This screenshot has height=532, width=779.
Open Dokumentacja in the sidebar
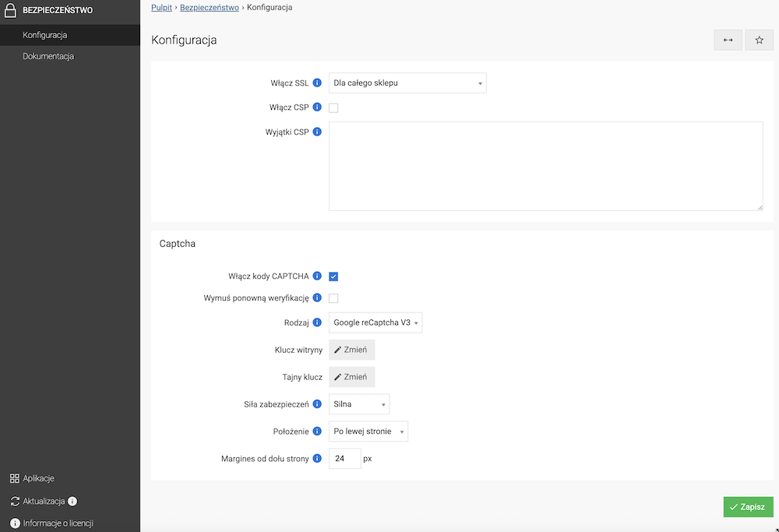[x=48, y=56]
